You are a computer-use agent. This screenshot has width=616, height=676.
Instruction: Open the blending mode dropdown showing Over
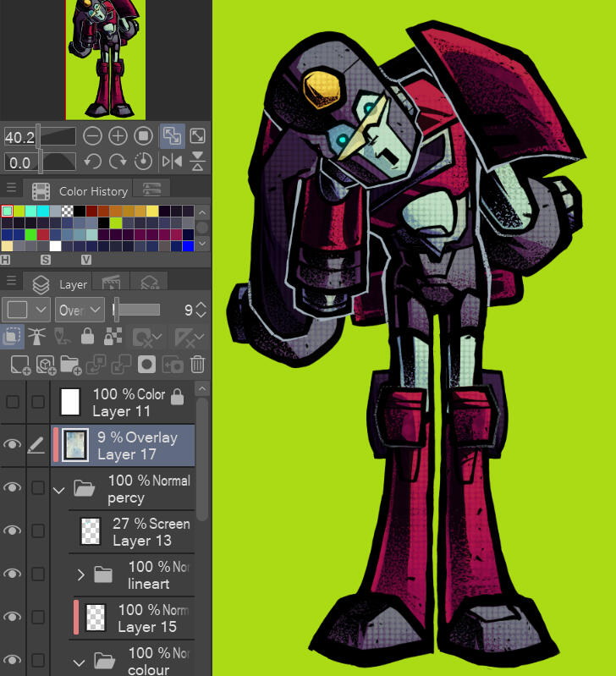[x=80, y=310]
